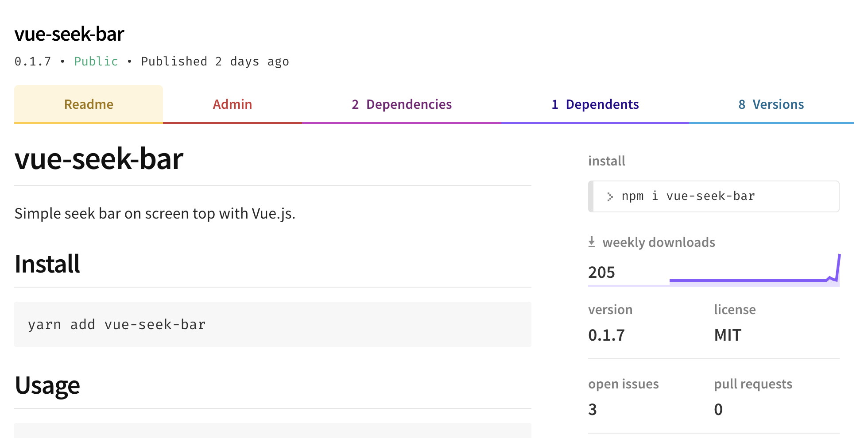Click the weekly downloads sparkline chart

pos(755,270)
